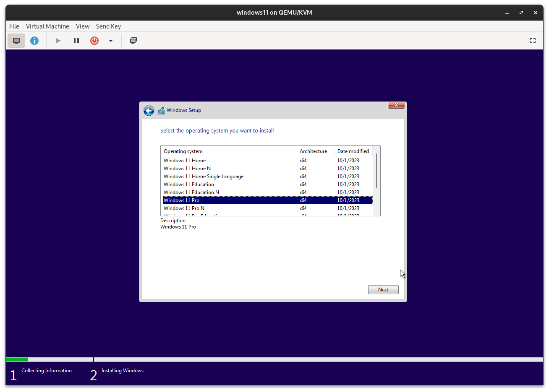Open the manage VM snapshots icon

pyautogui.click(x=133, y=41)
